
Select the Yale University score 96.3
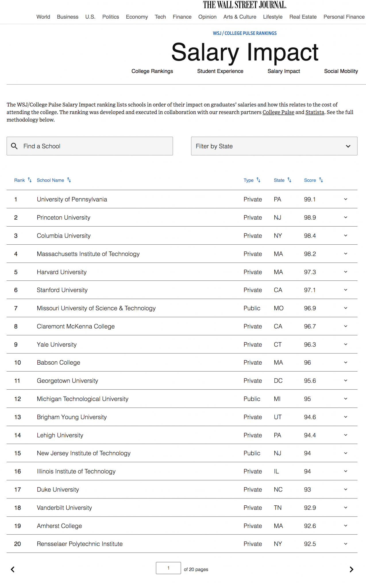[310, 345]
